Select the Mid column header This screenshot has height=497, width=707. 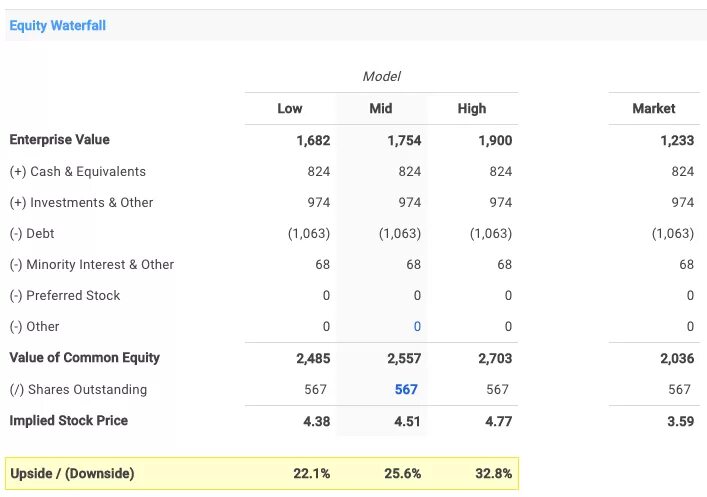coord(381,108)
